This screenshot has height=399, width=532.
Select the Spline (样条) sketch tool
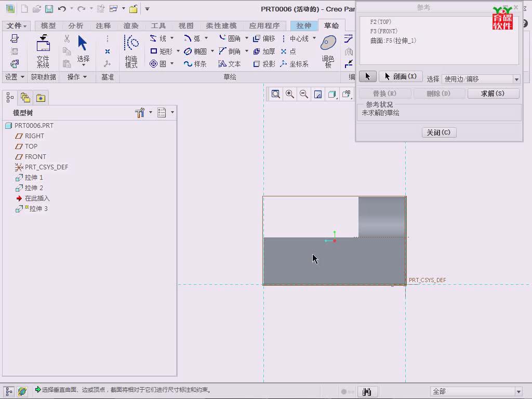(195, 64)
